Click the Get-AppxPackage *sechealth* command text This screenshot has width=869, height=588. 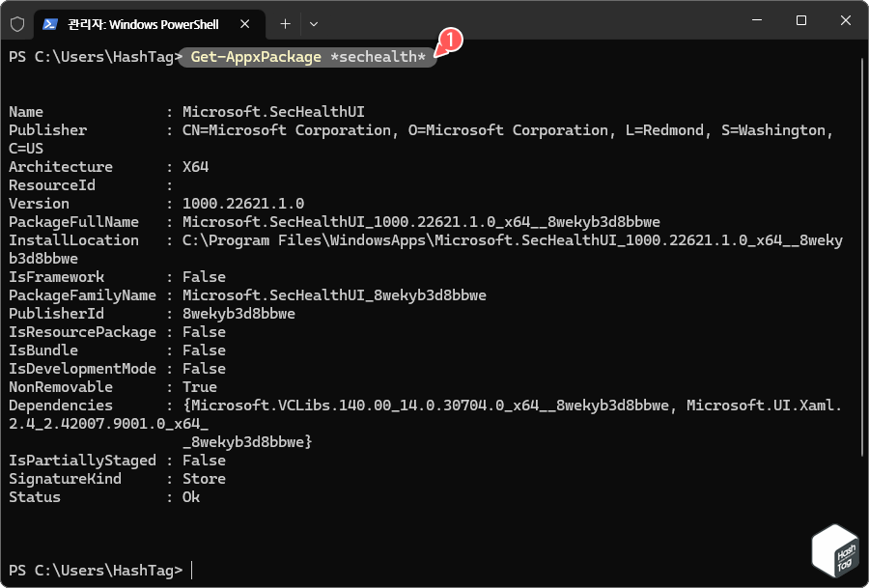[x=308, y=57]
